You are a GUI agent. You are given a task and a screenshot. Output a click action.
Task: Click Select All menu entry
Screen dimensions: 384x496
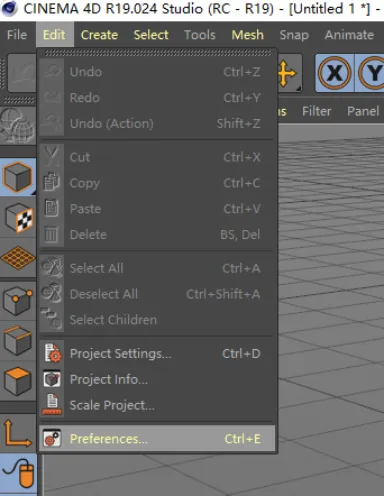pos(157,268)
